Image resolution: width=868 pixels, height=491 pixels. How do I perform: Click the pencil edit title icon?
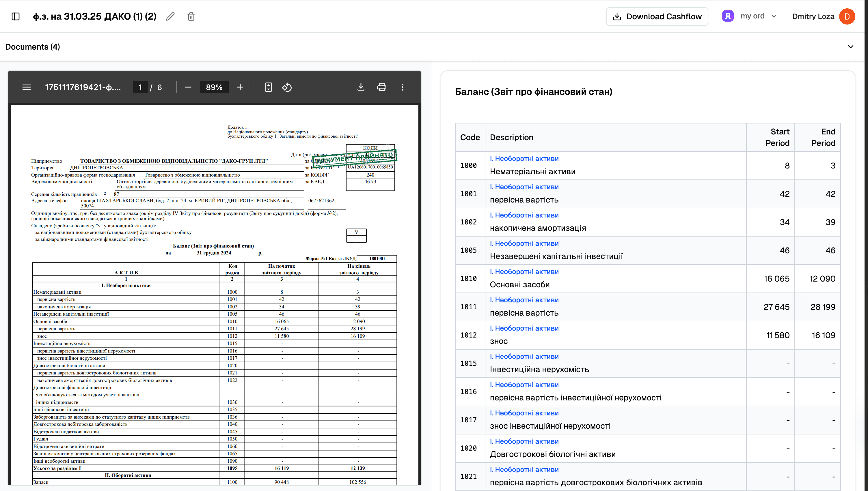pos(170,16)
